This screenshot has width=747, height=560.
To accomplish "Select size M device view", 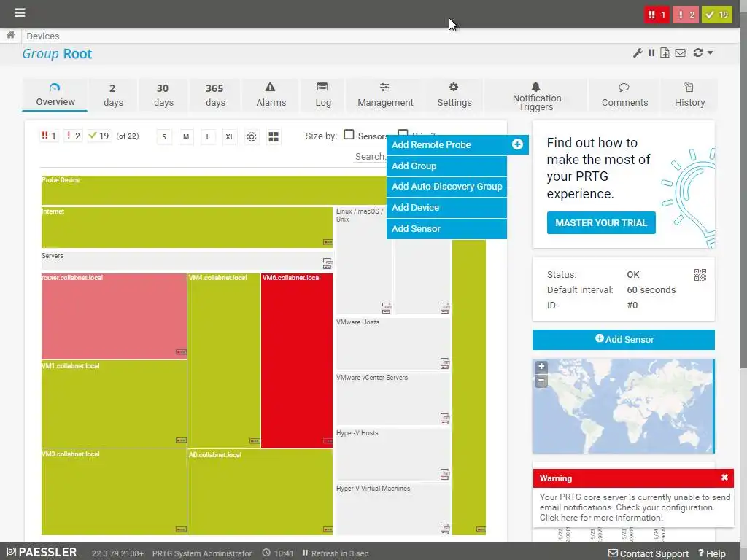I will (x=186, y=136).
